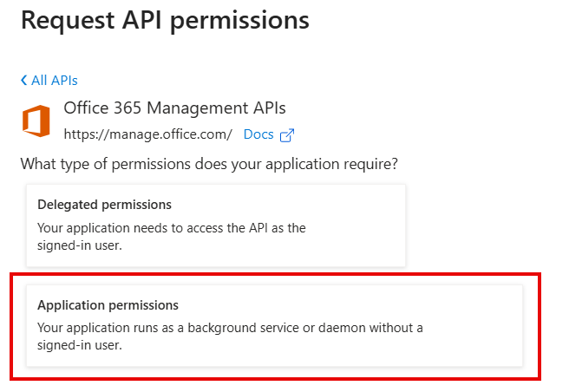Click "signed-in user." line in Delegated card
Screen dimensions: 569x392
click(x=79, y=244)
